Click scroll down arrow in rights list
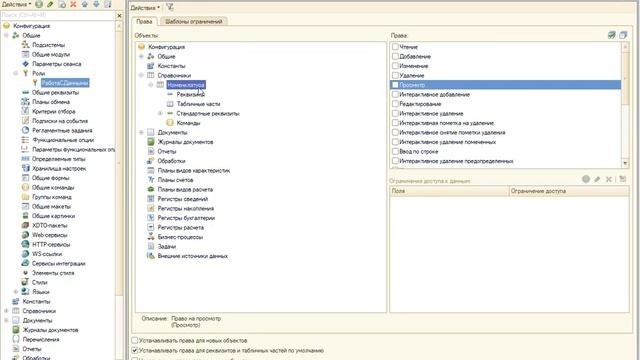640x360 pixels. click(625, 163)
